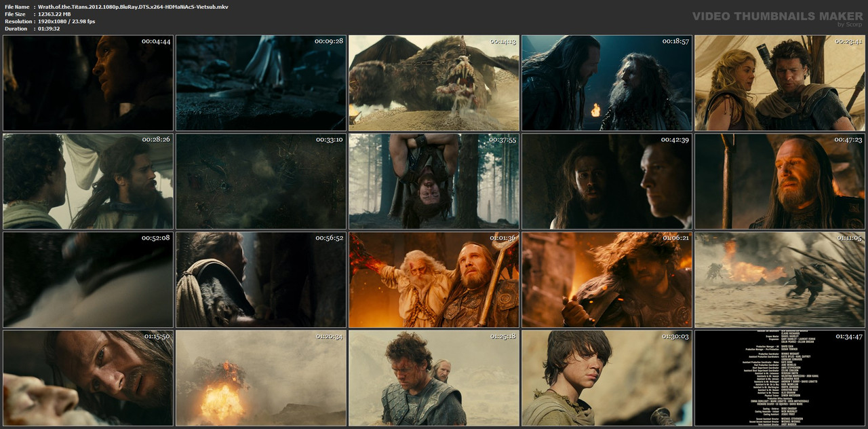The height and width of the screenshot is (429, 868).
Task: Click the Wrath.of.the.Titans file name text
Action: point(133,7)
